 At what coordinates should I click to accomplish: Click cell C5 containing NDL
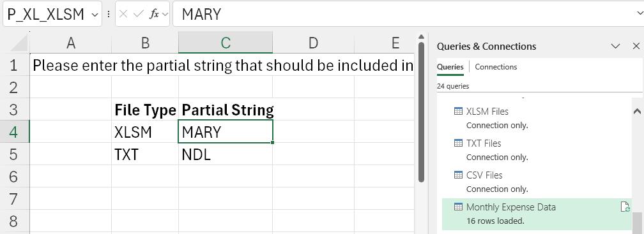(x=226, y=154)
